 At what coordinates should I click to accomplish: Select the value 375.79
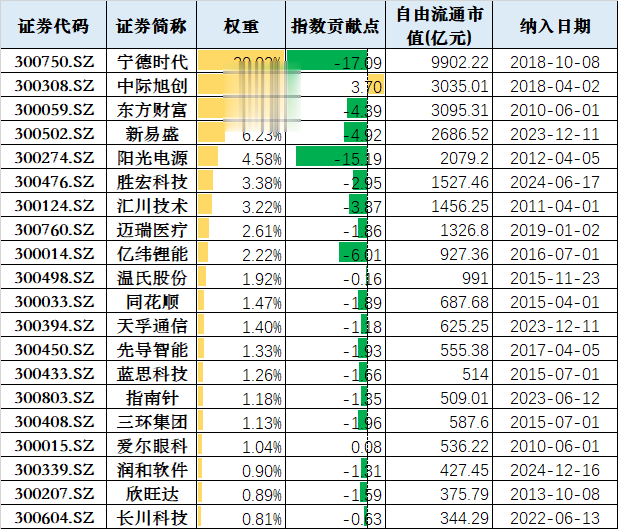coord(464,494)
